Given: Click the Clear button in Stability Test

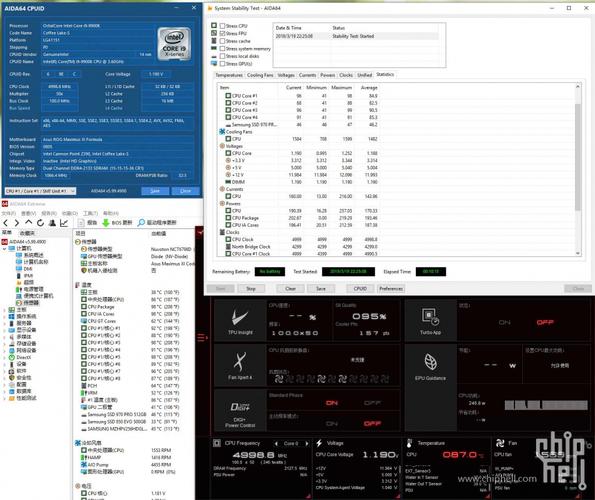Looking at the screenshot, I should tap(290, 289).
